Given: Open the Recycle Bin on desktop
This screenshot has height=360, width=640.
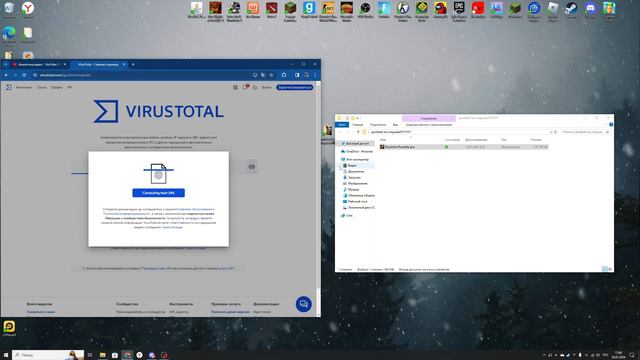Looking at the screenshot, I should coord(9,8).
